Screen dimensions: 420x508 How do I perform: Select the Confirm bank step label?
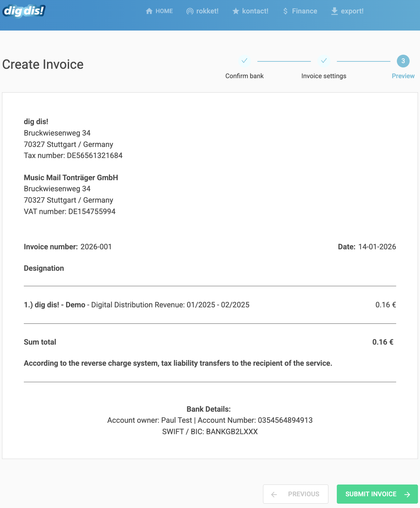click(x=245, y=76)
